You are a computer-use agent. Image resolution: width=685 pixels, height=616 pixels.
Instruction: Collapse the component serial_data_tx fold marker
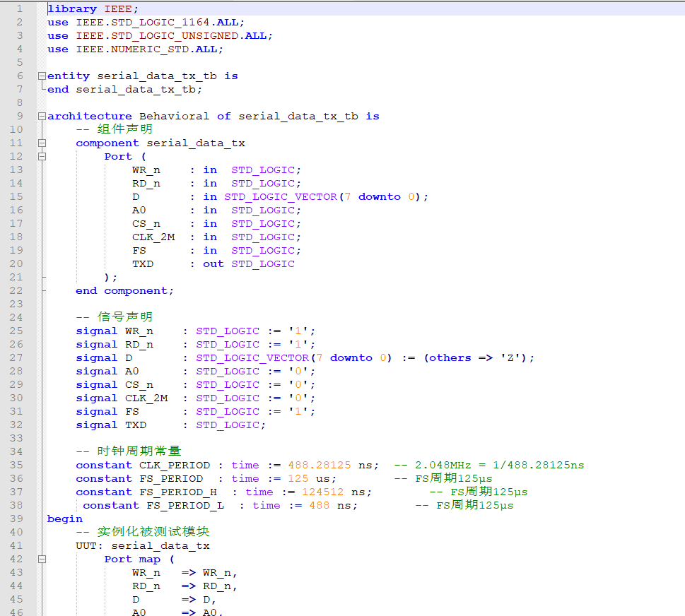[42, 143]
